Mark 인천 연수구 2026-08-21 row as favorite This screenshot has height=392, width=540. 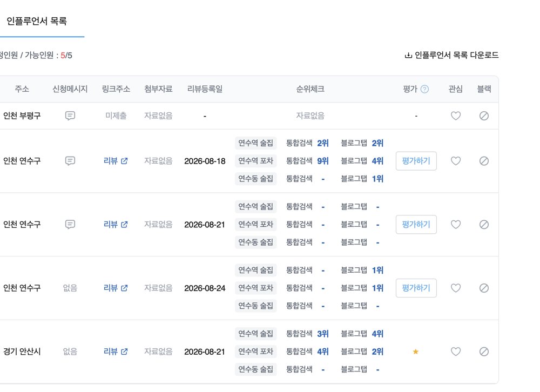pyautogui.click(x=456, y=225)
